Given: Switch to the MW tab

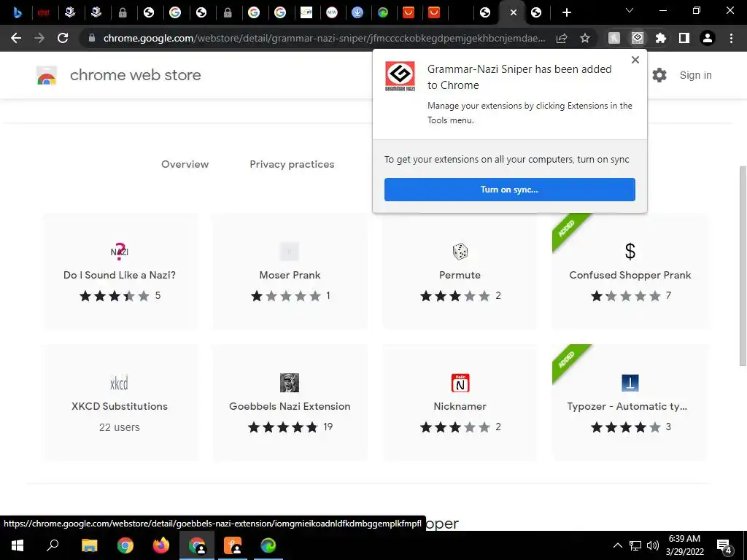Looking at the screenshot, I should tap(332, 12).
